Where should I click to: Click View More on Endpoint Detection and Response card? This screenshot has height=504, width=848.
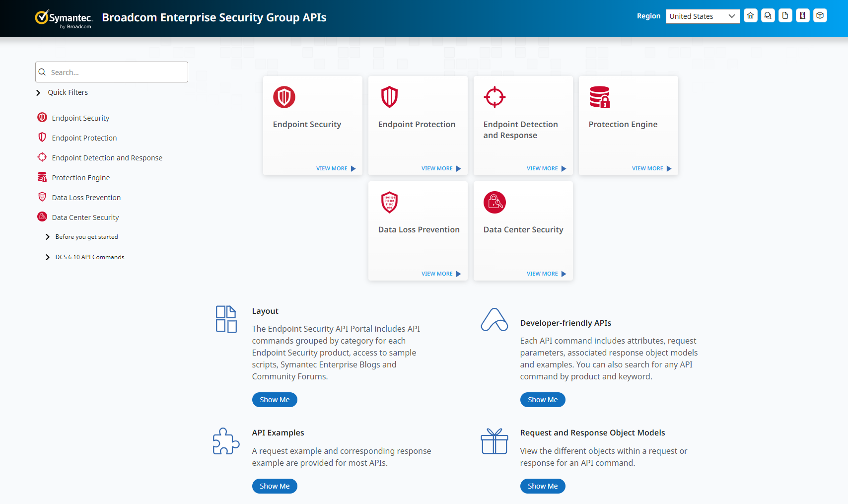coord(546,169)
